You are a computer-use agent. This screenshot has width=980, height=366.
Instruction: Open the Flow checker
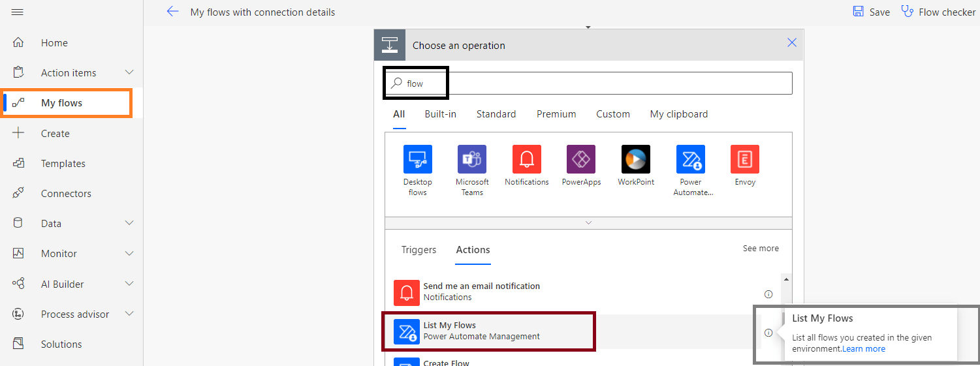pyautogui.click(x=938, y=12)
